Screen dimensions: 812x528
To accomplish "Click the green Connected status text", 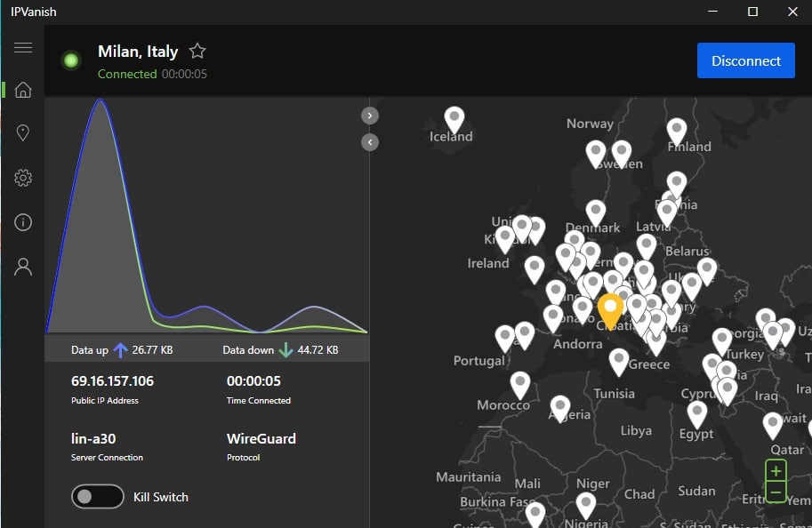I will click(x=127, y=74).
